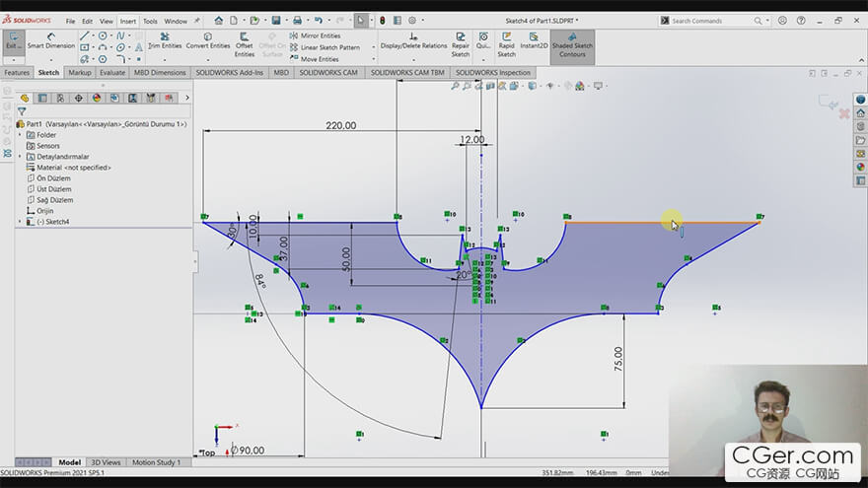Switch to the Motion Study 1 tab
The image size is (868, 488).
click(156, 462)
